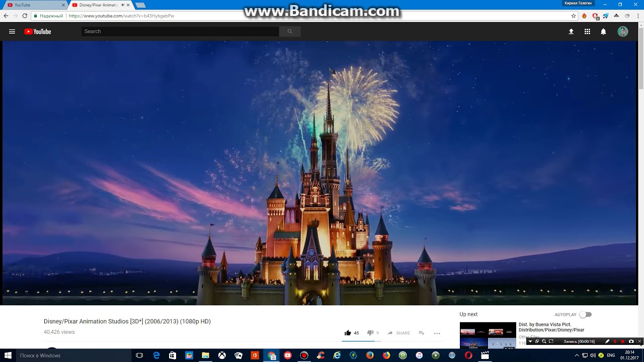Open the notifications bell
Viewport: 644px width, 362px height.
coord(603,32)
